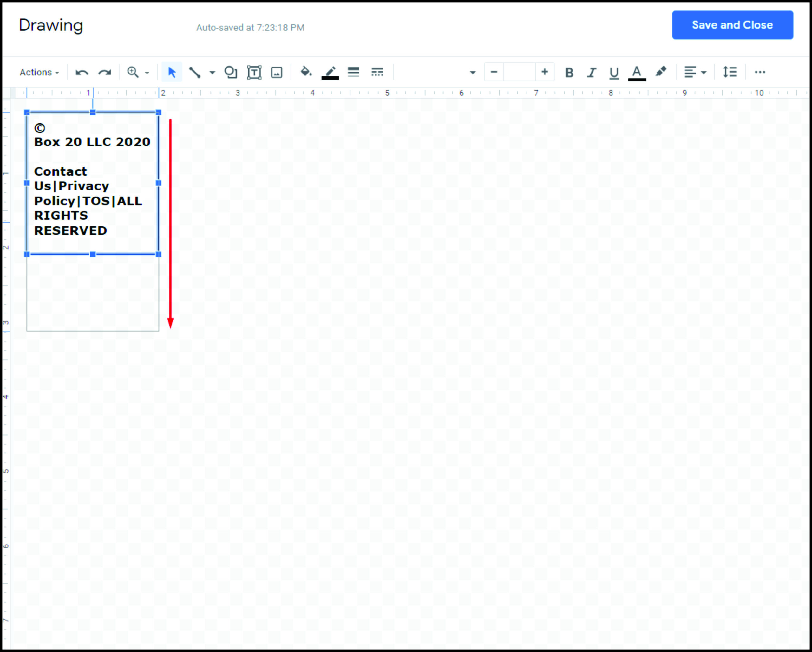Open the three-dot More options menu
812x652 pixels.
(760, 72)
